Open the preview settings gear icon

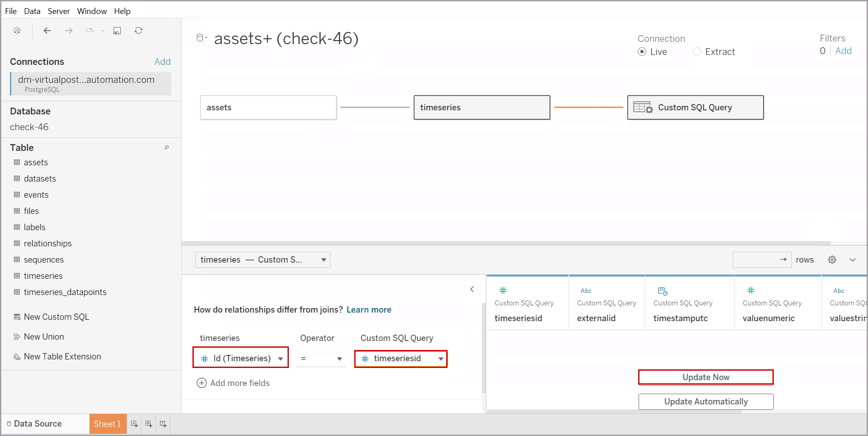tap(832, 260)
